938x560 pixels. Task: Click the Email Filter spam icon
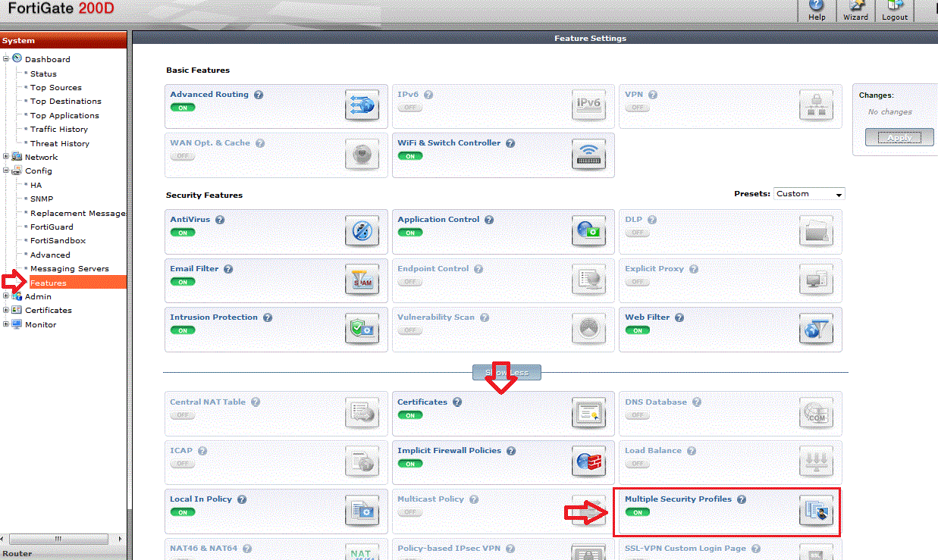[x=362, y=280]
